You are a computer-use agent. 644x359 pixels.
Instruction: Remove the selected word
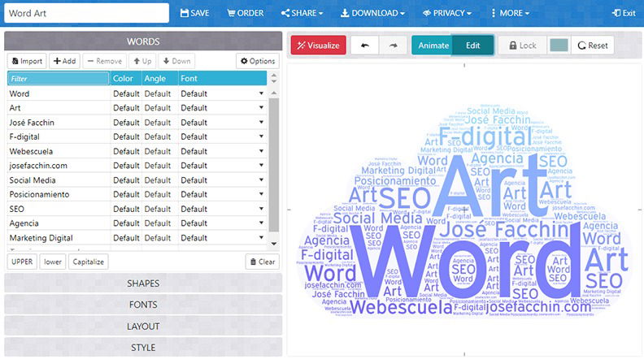105,61
